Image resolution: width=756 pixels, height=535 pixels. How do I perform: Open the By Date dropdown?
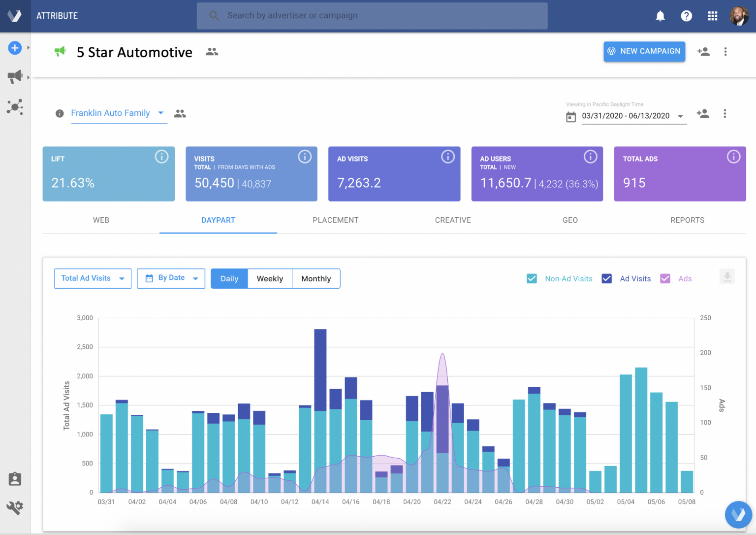pyautogui.click(x=171, y=278)
